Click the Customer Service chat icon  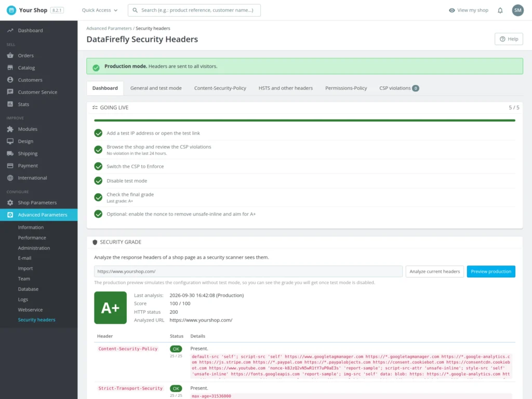click(10, 92)
